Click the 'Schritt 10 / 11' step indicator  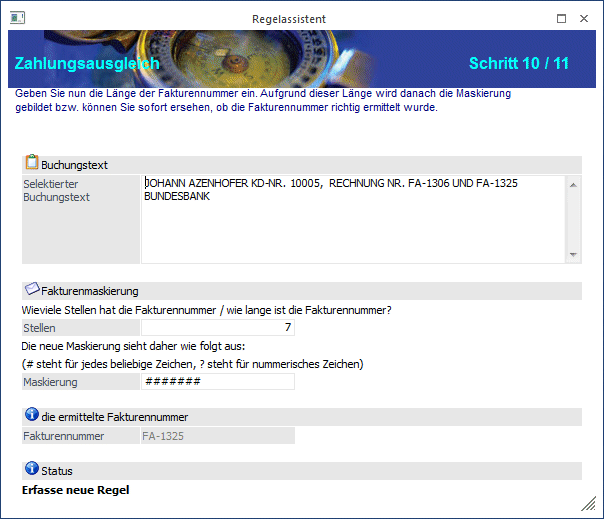518,63
